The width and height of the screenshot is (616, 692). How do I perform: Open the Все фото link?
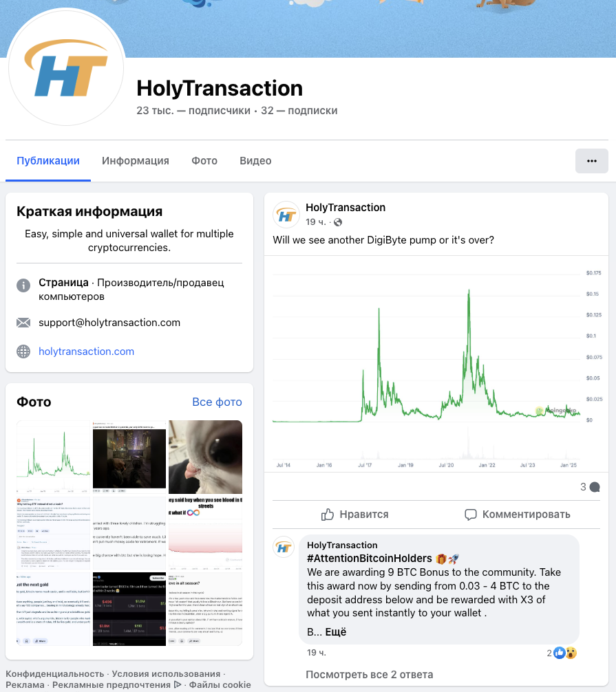pyautogui.click(x=217, y=402)
